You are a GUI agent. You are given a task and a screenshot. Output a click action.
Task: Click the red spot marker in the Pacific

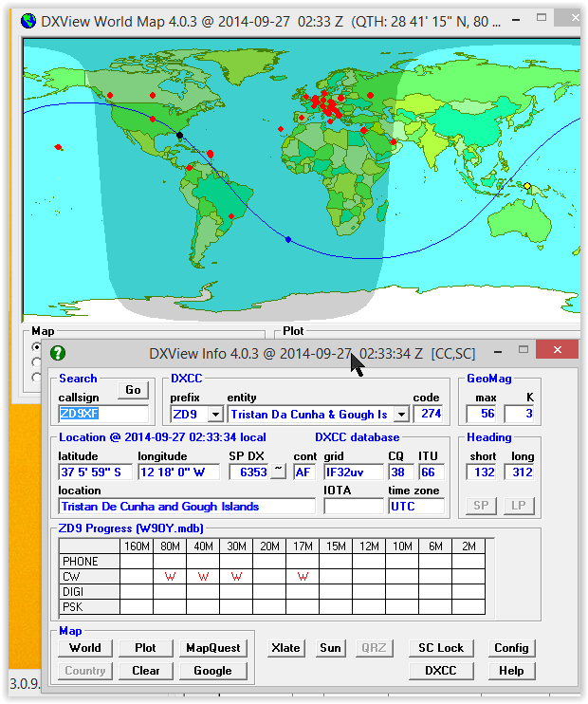coord(58,147)
